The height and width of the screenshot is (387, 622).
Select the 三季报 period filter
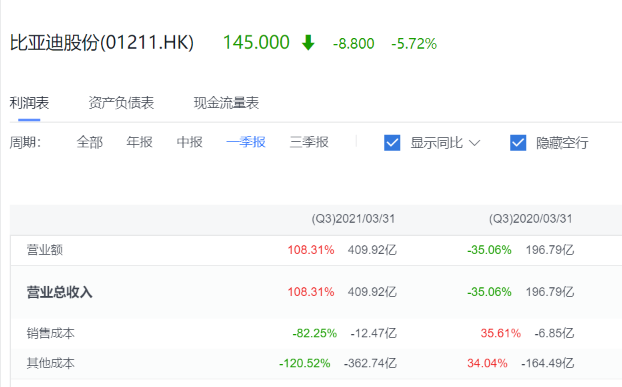(309, 142)
